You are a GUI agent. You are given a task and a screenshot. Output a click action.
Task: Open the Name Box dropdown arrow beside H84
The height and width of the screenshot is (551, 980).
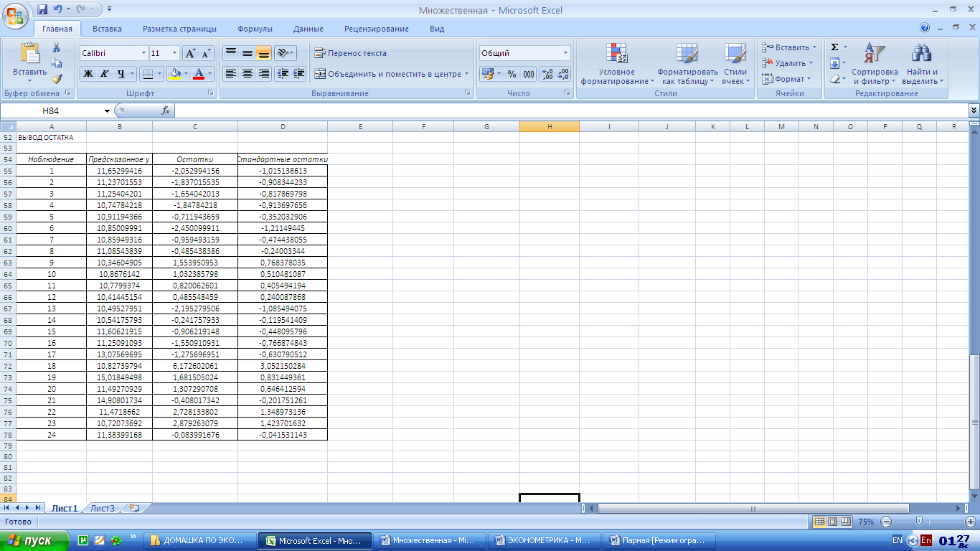click(108, 110)
